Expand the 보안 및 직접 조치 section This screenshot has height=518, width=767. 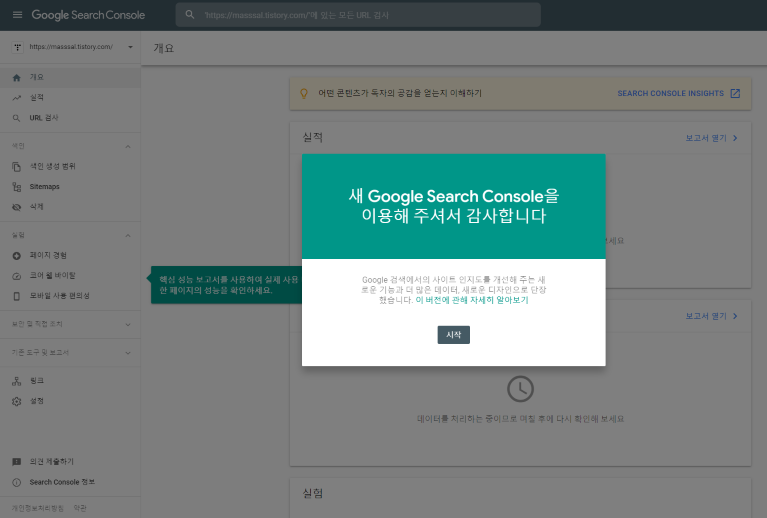[x=70, y=324]
